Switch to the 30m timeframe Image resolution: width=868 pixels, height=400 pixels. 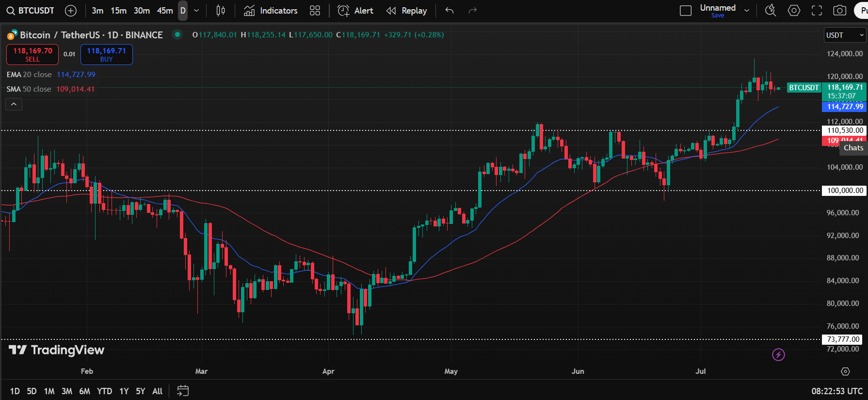tap(142, 11)
